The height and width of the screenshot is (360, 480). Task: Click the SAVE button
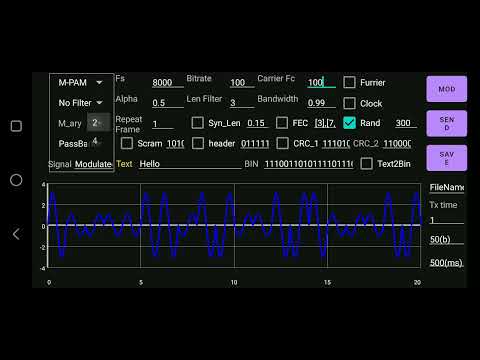click(447, 158)
